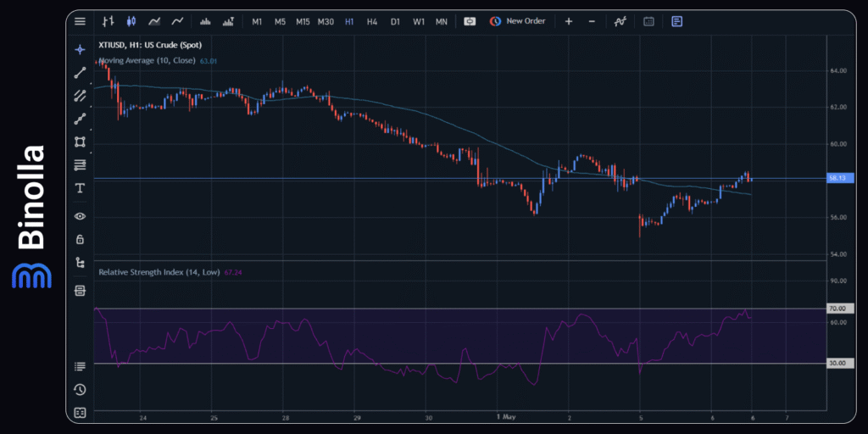Set the timeframe to M15
868x434 pixels.
303,21
